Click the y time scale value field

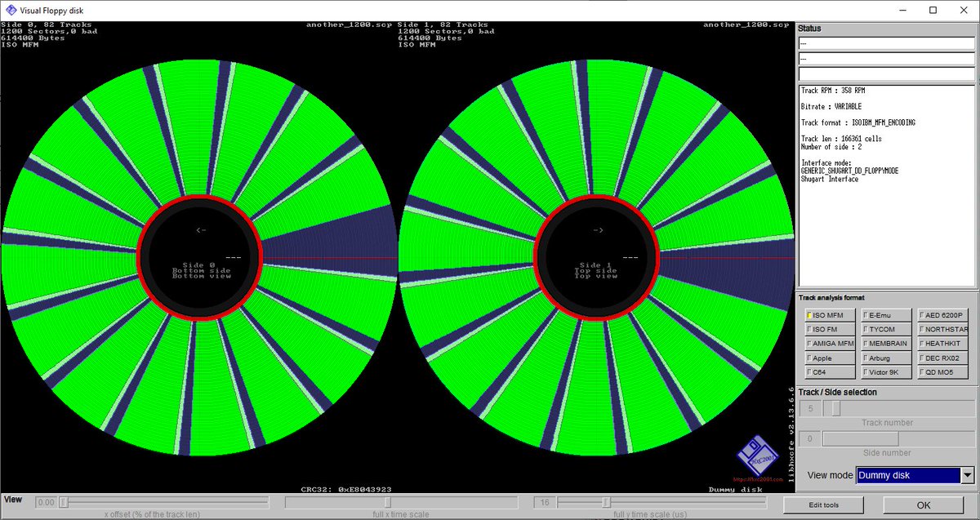tap(545, 503)
